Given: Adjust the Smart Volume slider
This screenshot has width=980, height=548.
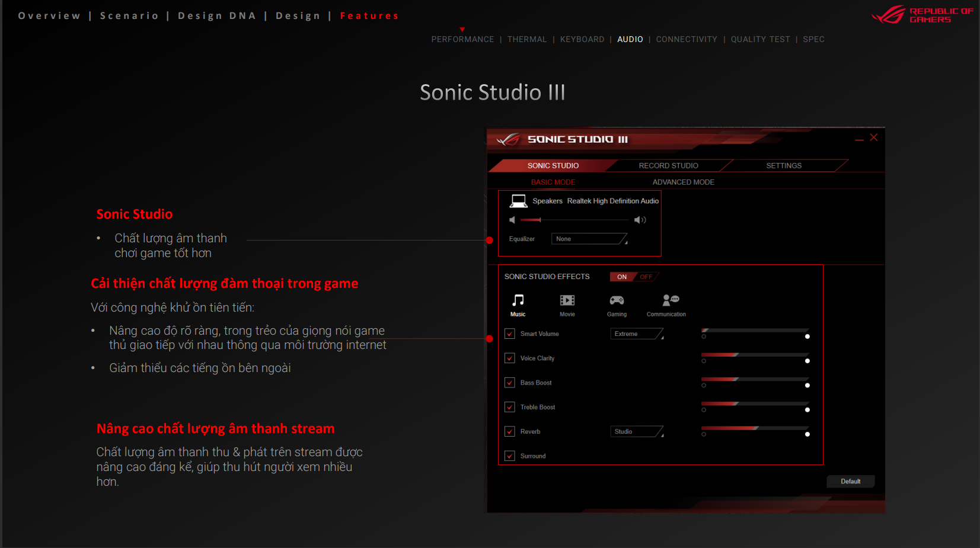Looking at the screenshot, I should click(755, 331).
